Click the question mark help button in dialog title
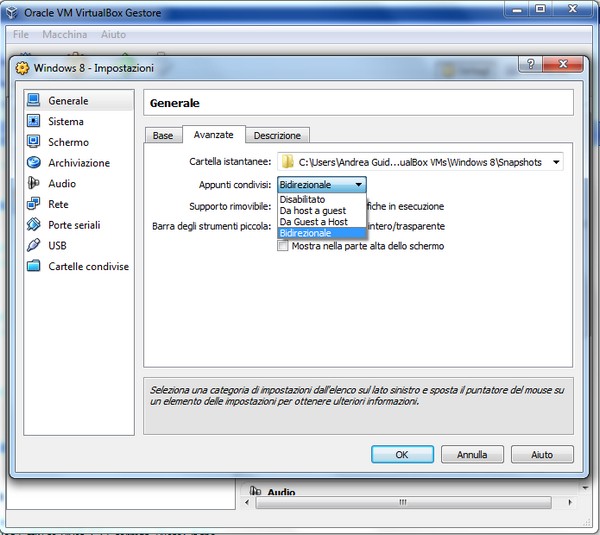This screenshot has width=600, height=535. (530, 64)
